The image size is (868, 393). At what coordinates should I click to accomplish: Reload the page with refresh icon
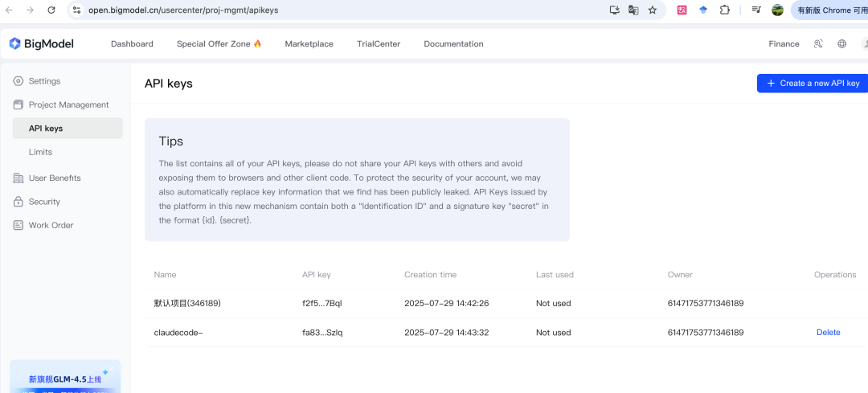pyautogui.click(x=51, y=10)
